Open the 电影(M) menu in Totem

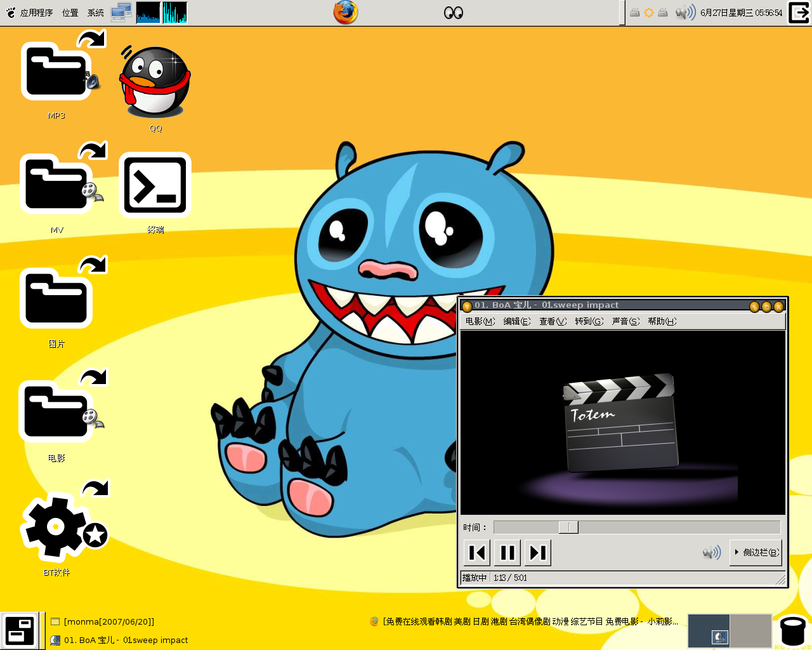[x=480, y=321]
